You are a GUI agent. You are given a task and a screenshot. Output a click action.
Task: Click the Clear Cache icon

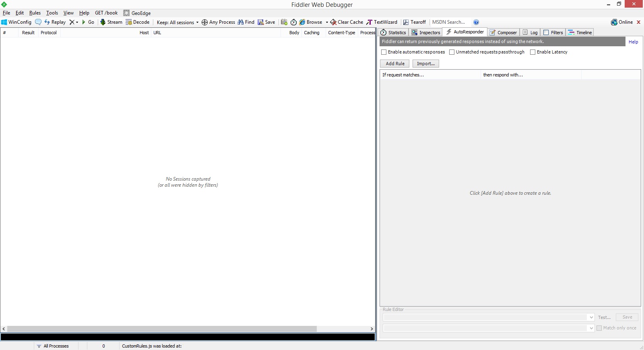point(333,22)
